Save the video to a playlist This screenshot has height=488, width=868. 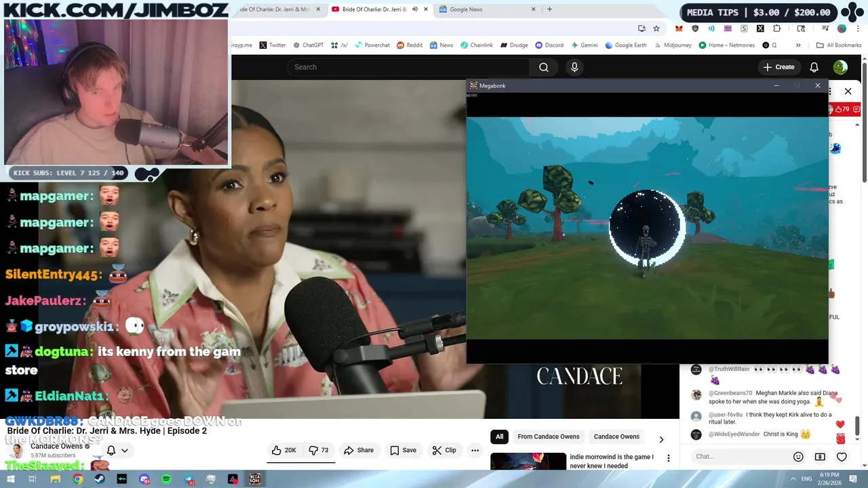point(403,450)
